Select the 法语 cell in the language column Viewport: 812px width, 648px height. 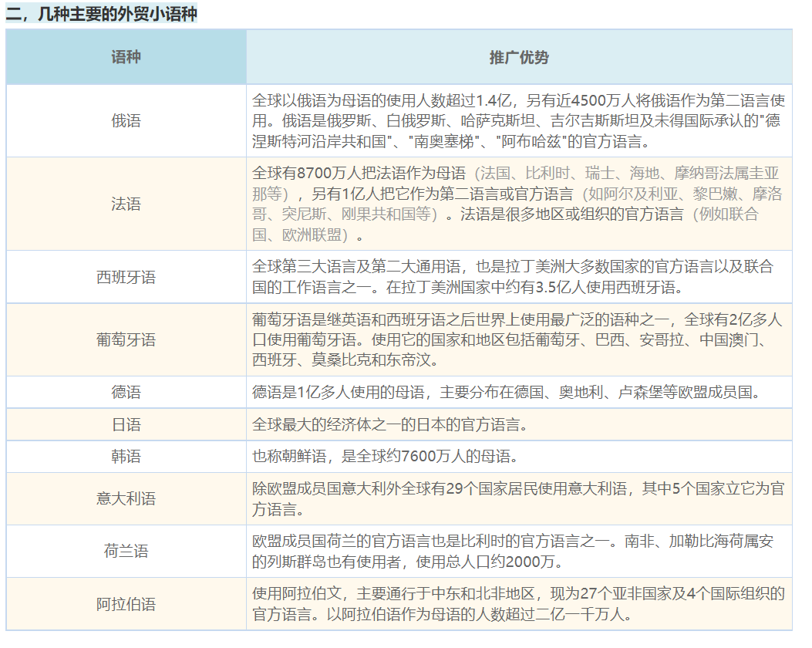[x=126, y=204]
